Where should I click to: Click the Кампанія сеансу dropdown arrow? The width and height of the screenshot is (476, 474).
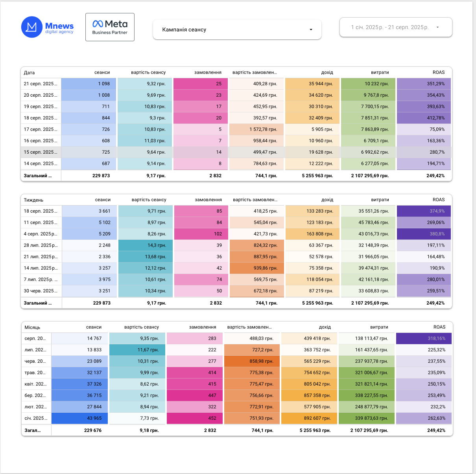(x=311, y=30)
